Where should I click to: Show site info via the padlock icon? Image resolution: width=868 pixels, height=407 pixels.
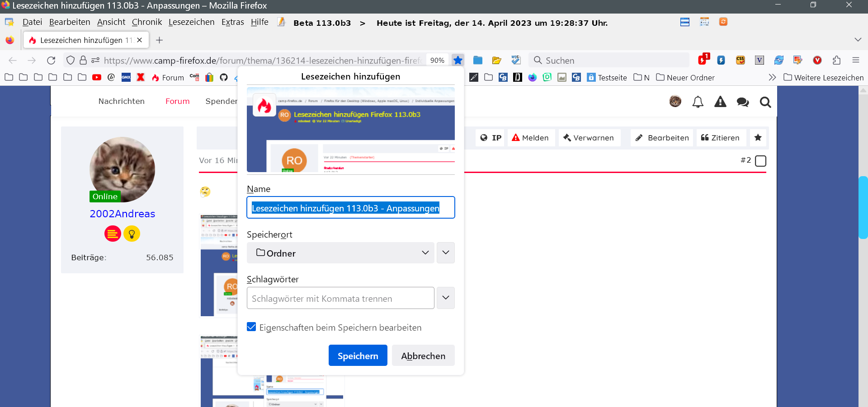(x=83, y=60)
